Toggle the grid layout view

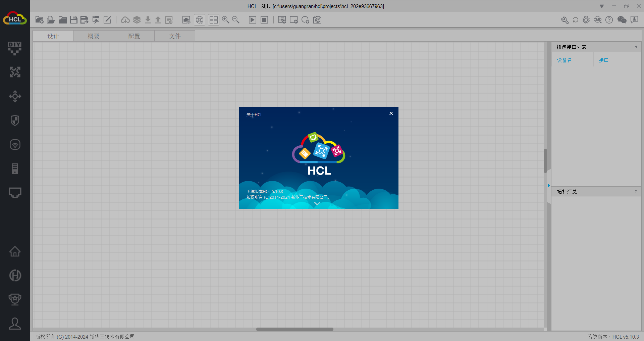point(213,19)
